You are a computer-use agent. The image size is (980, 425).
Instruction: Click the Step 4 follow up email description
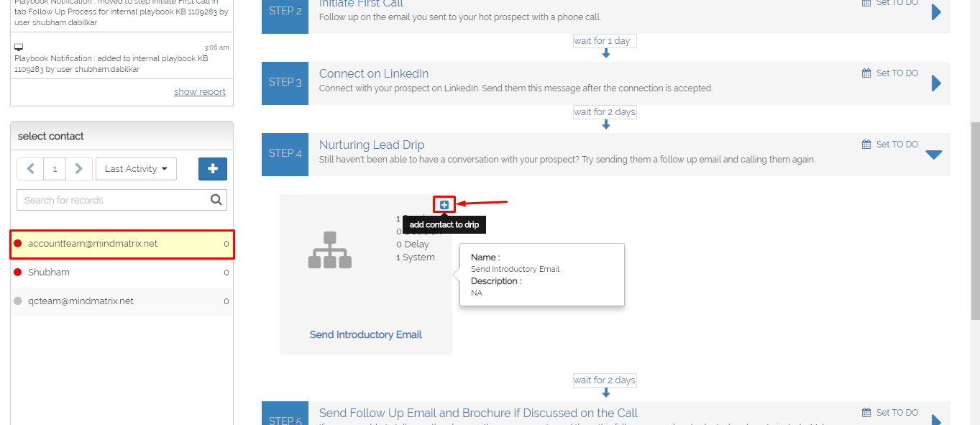click(567, 160)
